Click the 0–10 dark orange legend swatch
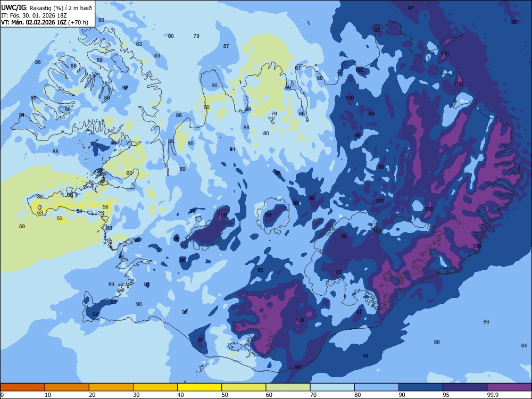The height and width of the screenshot is (399, 532). (22, 387)
